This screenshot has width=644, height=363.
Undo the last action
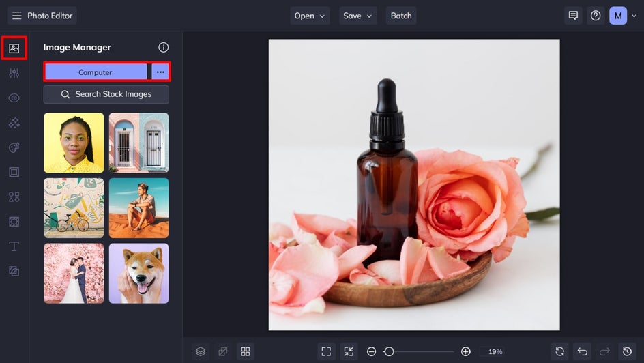coord(583,351)
